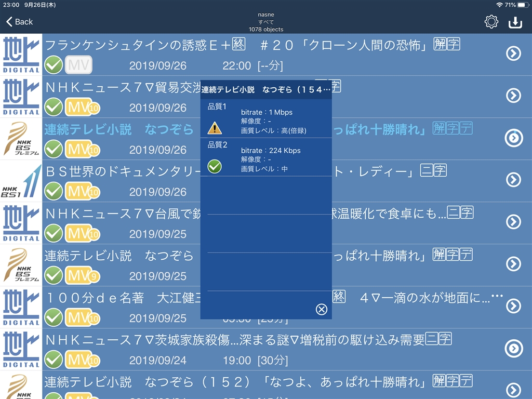
Task: Open details arrow for NHKニュース7 貿易交渉 row
Action: [x=513, y=96]
